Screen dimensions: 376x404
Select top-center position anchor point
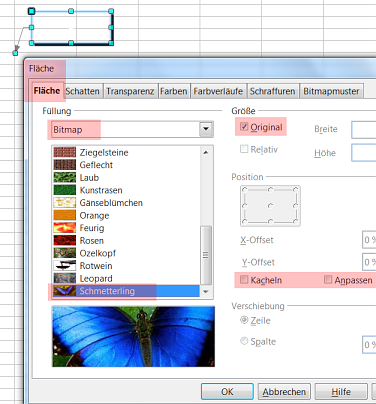(x=270, y=190)
